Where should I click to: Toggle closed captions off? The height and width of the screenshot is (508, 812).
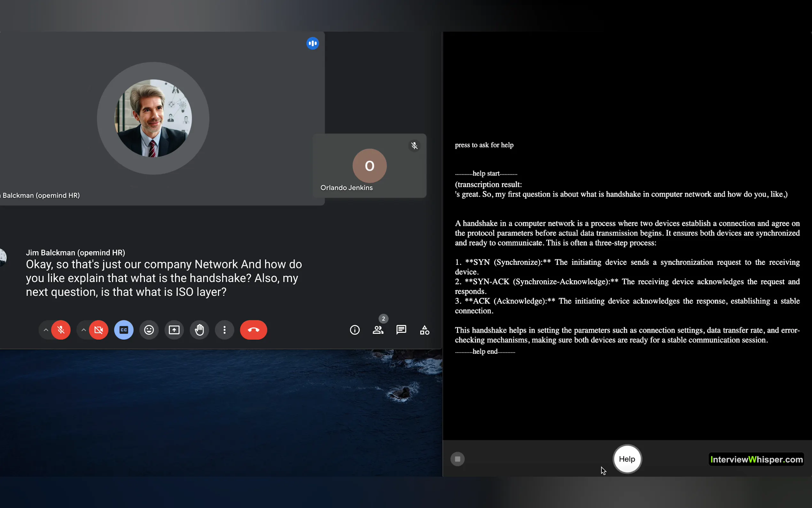[123, 330]
